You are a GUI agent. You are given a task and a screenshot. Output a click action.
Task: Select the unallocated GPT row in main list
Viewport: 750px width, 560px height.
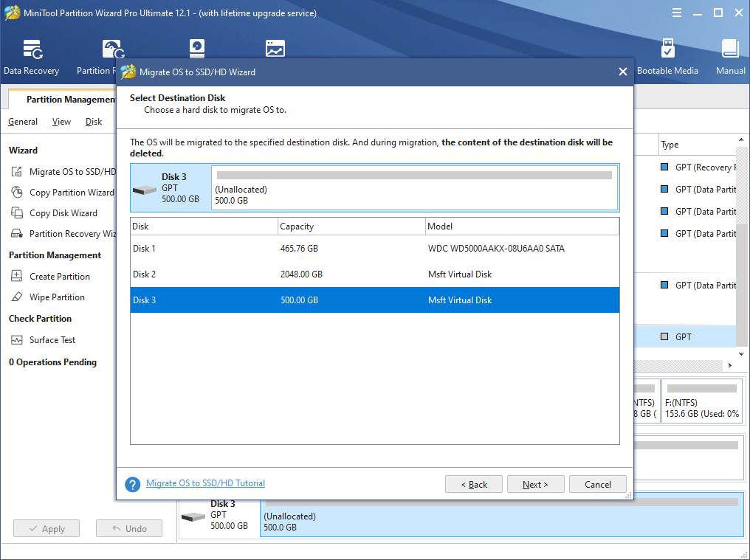[684, 336]
